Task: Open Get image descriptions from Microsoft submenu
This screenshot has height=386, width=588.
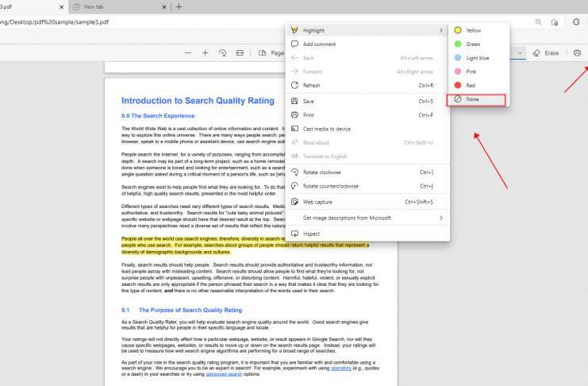Action: 367,218
